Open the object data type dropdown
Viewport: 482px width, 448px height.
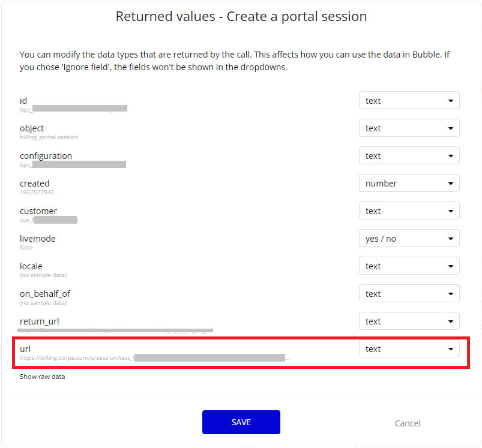pos(409,128)
